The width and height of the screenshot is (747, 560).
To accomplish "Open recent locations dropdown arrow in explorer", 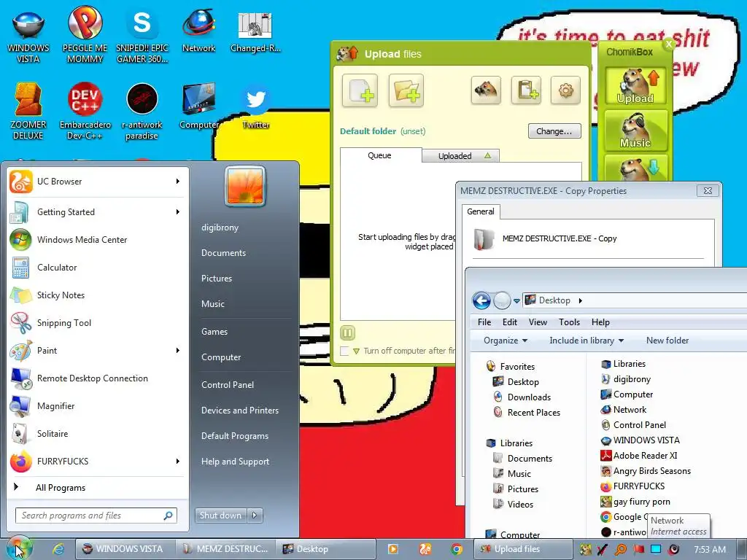I will point(516,301).
